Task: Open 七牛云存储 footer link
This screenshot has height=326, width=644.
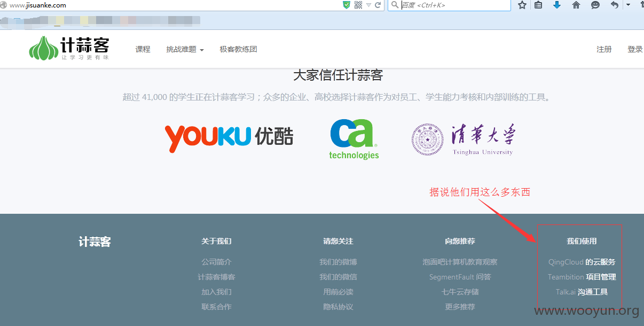Action: pos(460,292)
